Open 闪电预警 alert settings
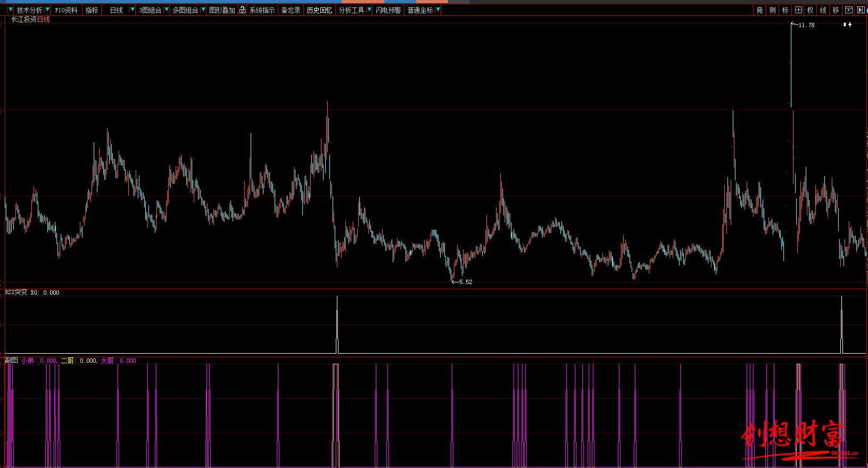868x468 pixels. [388, 10]
